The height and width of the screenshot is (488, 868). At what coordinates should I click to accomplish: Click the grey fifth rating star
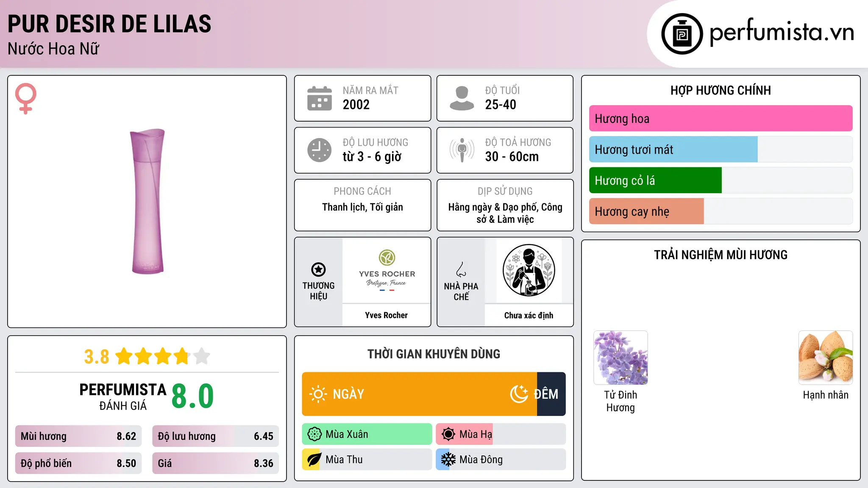(202, 356)
